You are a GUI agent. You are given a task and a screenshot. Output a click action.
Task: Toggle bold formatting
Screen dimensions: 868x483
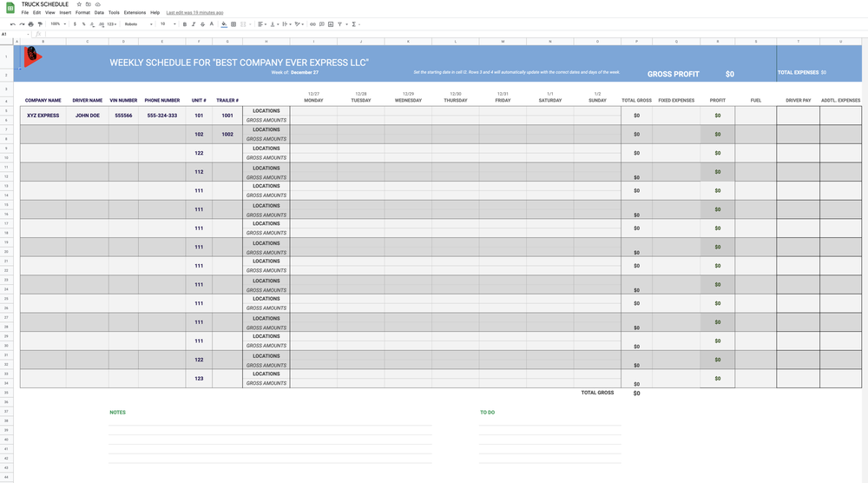tap(184, 24)
